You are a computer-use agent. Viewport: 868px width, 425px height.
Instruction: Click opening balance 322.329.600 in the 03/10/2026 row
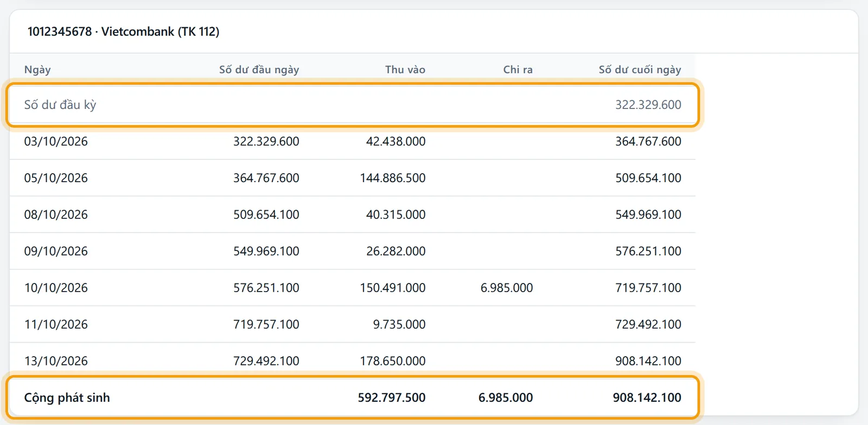coord(266,141)
